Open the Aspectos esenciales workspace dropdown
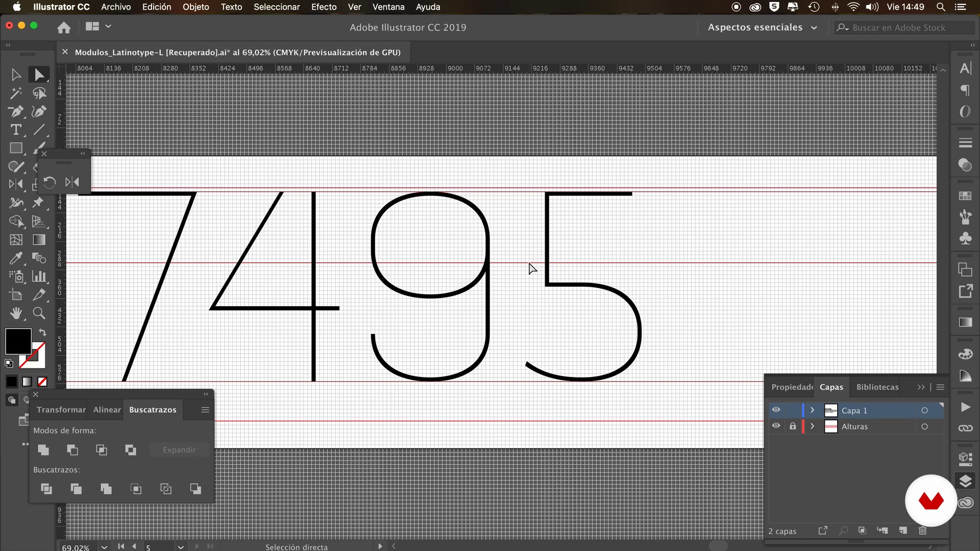Image resolution: width=980 pixels, height=551 pixels. pos(763,28)
